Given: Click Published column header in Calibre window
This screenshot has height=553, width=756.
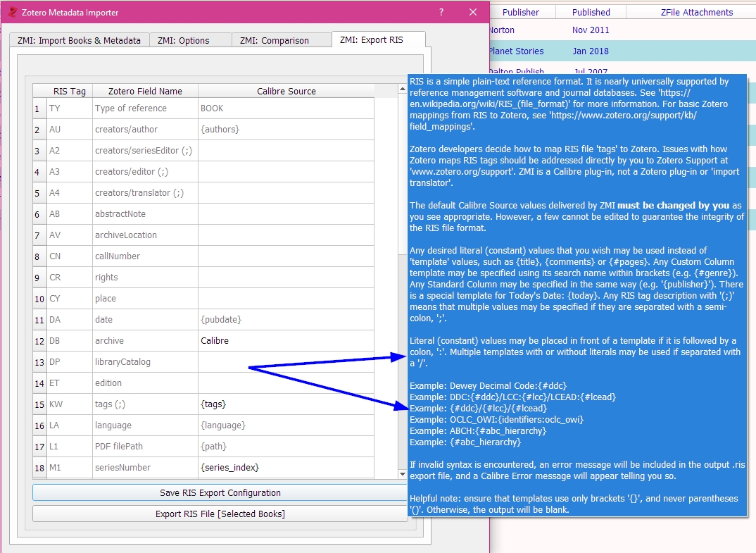Looking at the screenshot, I should pyautogui.click(x=591, y=12).
